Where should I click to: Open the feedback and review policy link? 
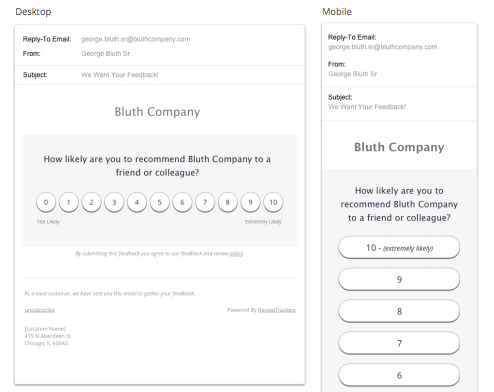pyautogui.click(x=237, y=254)
